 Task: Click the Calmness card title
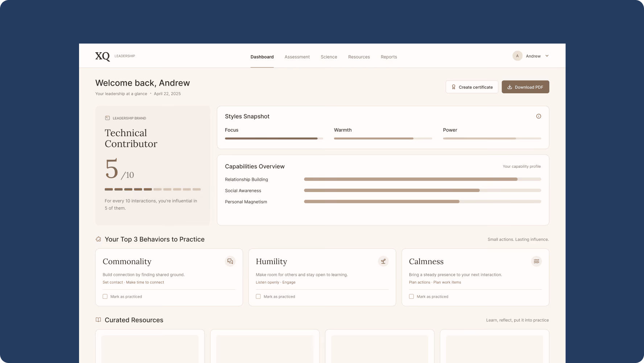click(x=426, y=261)
